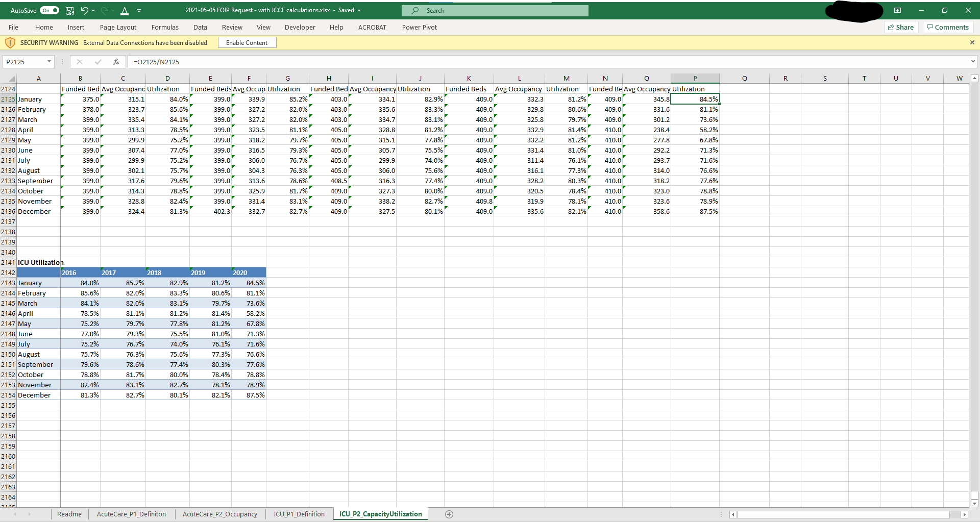
Task: Toggle the AutoSave switch off
Action: coord(50,10)
